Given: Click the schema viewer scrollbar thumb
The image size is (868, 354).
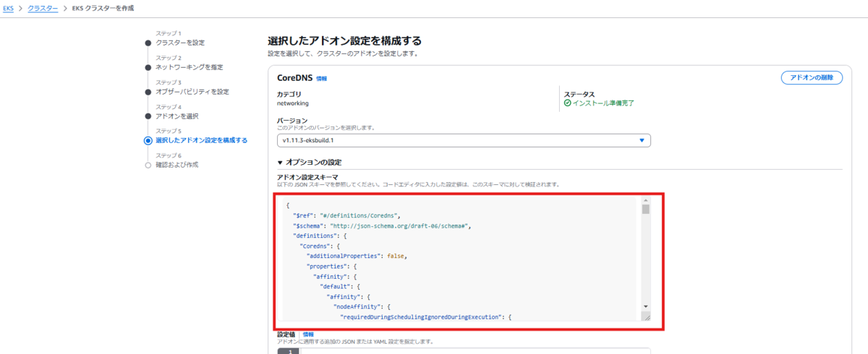Looking at the screenshot, I should point(645,210).
